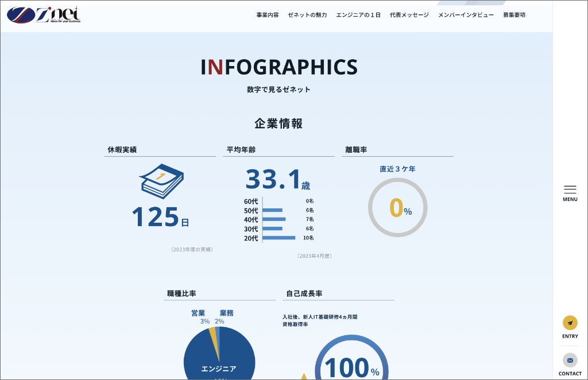Open メンバーインタビュー link

pos(466,15)
